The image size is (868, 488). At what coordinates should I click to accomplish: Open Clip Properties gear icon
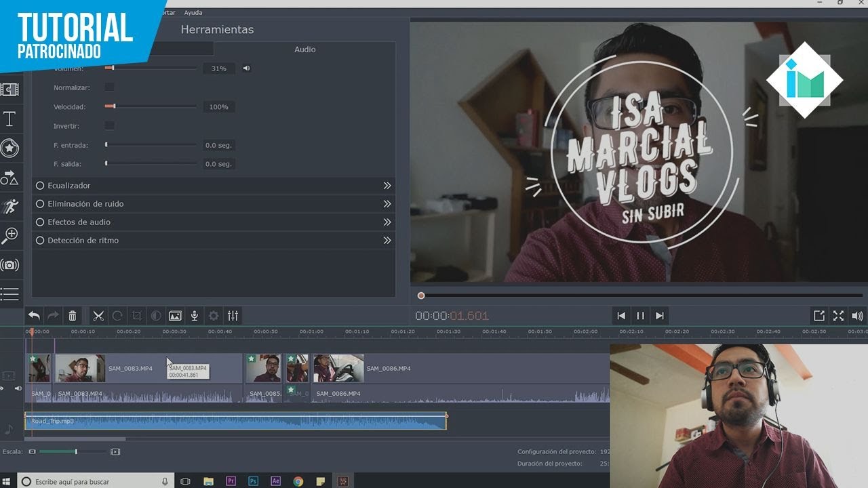tap(214, 316)
